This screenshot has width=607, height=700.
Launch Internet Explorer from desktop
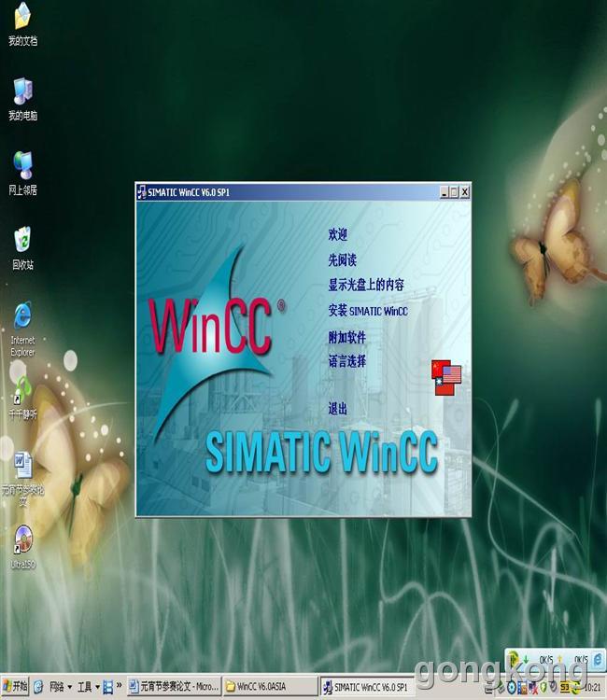click(21, 317)
